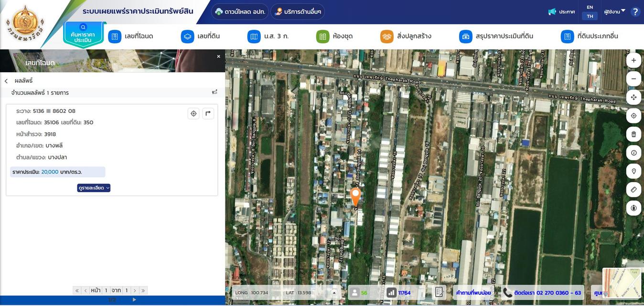Switch language to TH
The height and width of the screenshot is (306, 644).
[x=590, y=16]
